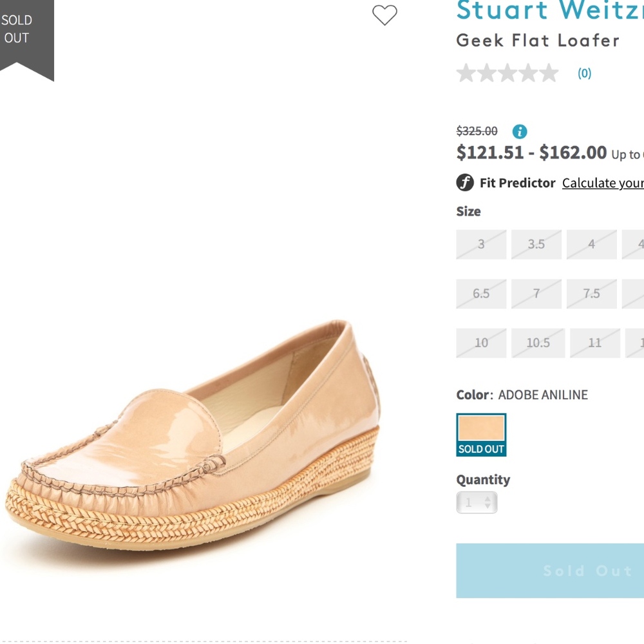Increase quantity with stepper up arrow
Image resolution: width=644 pixels, height=644 pixels.
(488, 498)
